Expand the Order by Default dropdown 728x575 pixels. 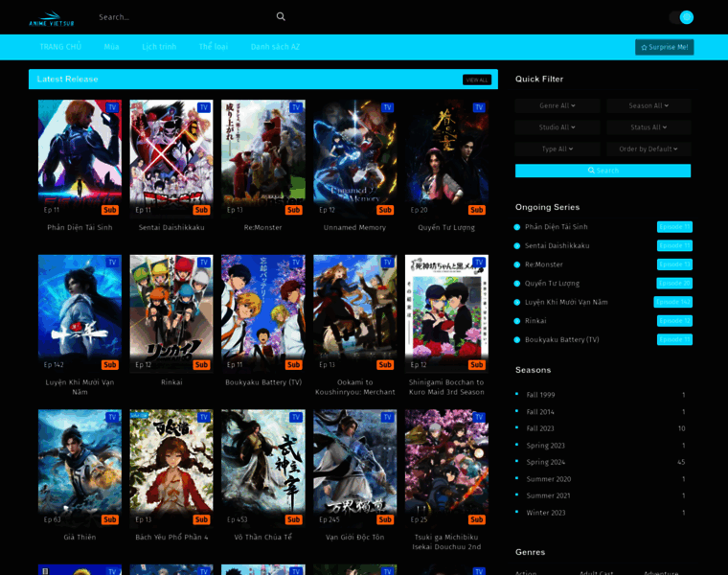click(x=648, y=149)
